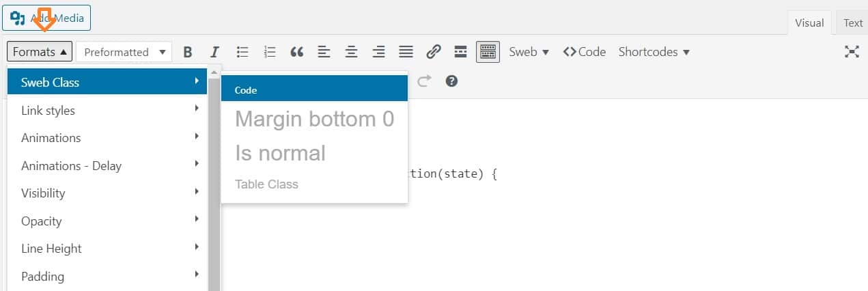The image size is (868, 291).
Task: Insert a bulleted list
Action: (242, 52)
